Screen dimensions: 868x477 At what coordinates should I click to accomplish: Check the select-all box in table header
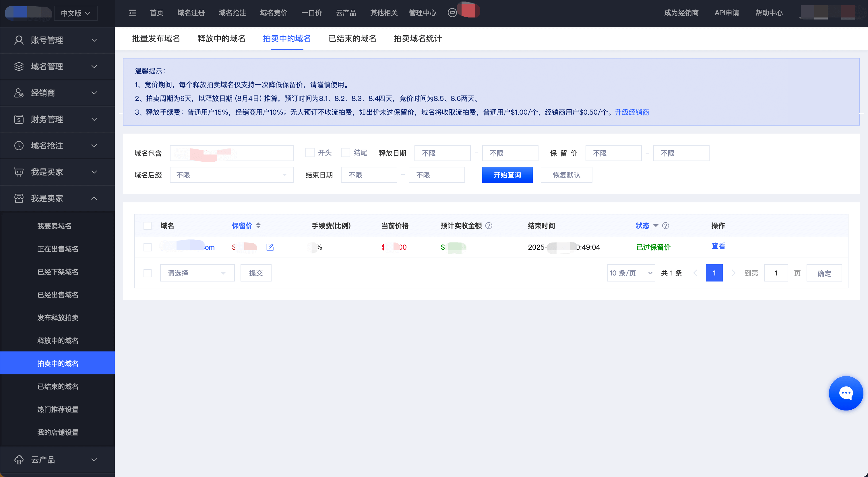[147, 226]
